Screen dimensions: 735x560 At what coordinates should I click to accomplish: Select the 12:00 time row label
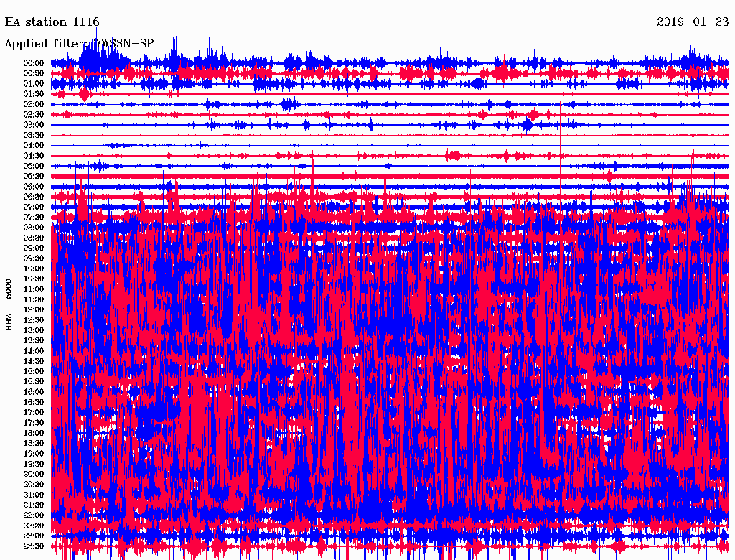(34, 310)
